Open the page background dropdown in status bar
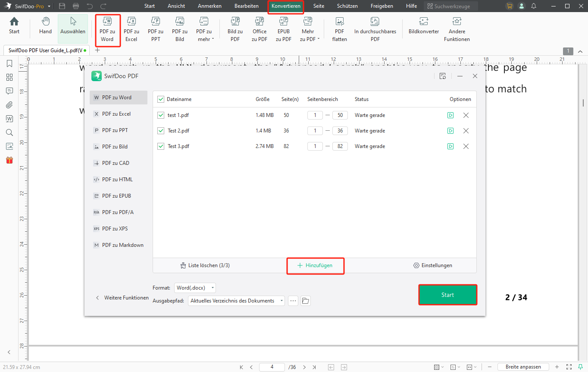588x372 pixels. point(439,367)
